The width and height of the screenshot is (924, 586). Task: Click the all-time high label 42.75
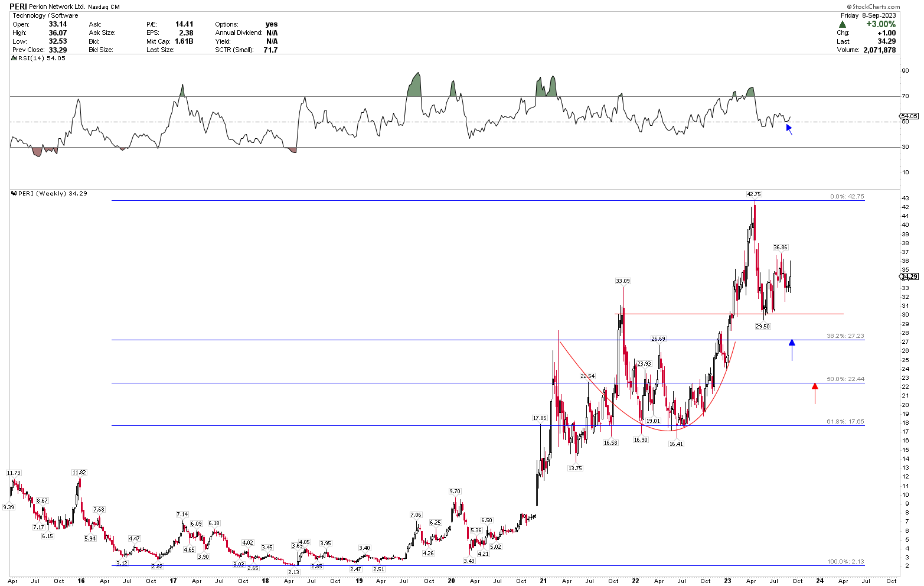[755, 194]
